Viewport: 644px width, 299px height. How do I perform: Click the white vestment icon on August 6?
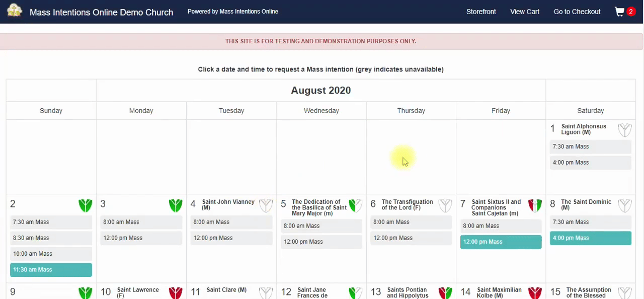pos(445,205)
